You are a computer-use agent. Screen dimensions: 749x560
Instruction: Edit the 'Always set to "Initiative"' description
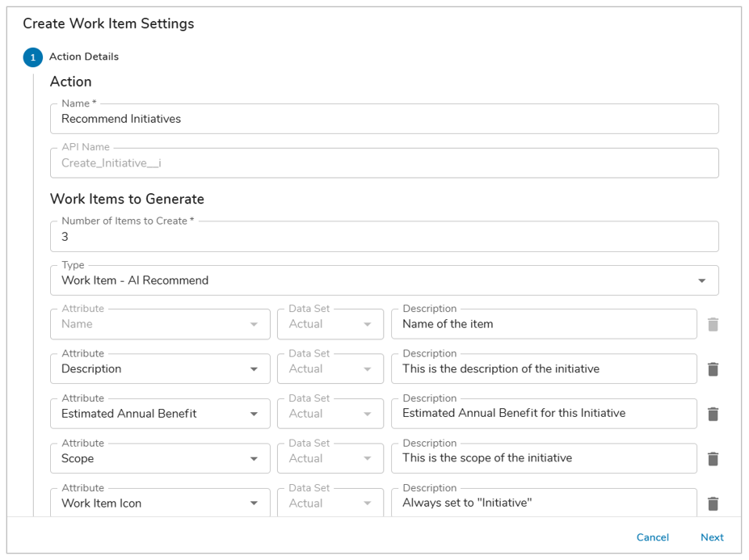(543, 503)
